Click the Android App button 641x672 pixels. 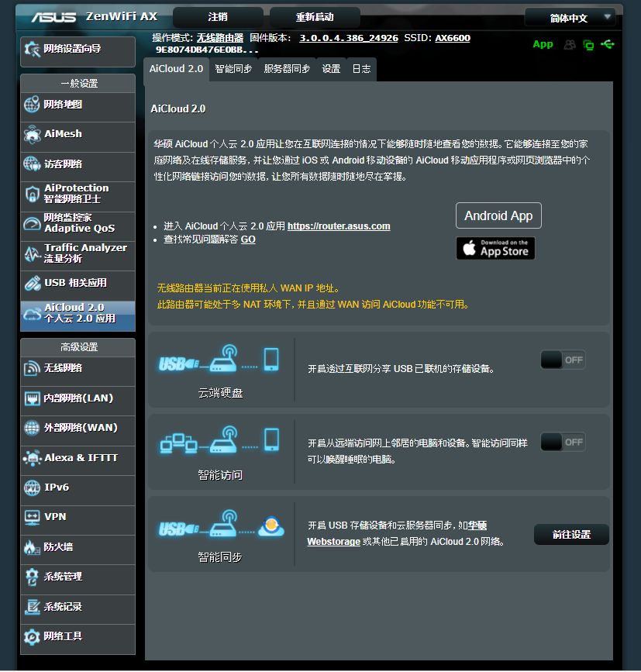[498, 215]
